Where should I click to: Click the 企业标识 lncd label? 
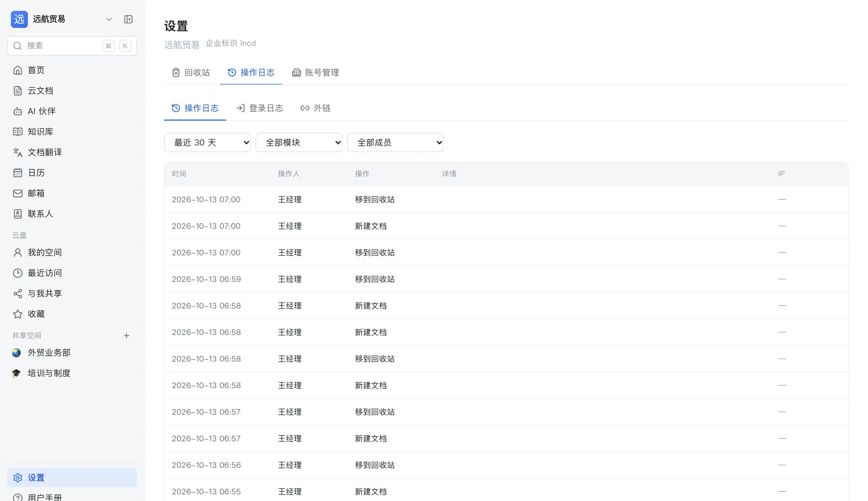231,43
